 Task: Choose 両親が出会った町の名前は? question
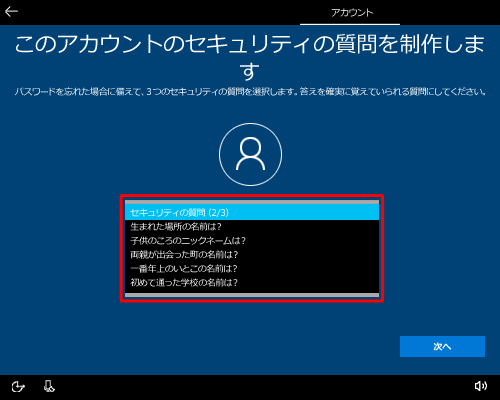click(x=252, y=255)
